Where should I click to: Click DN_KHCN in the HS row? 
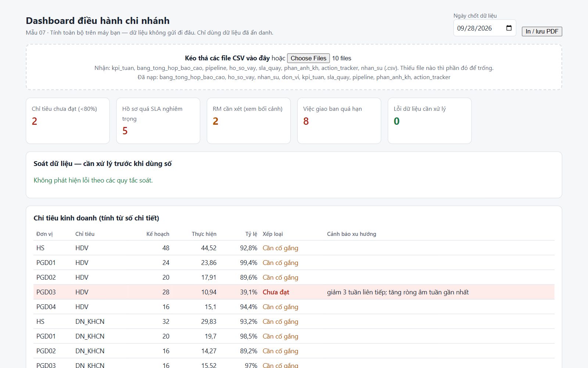pos(90,322)
